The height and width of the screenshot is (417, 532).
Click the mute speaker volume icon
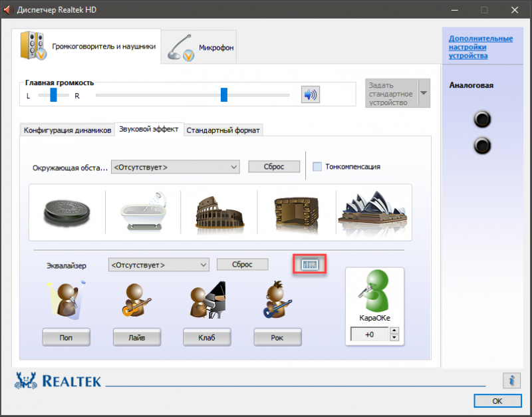tap(311, 94)
